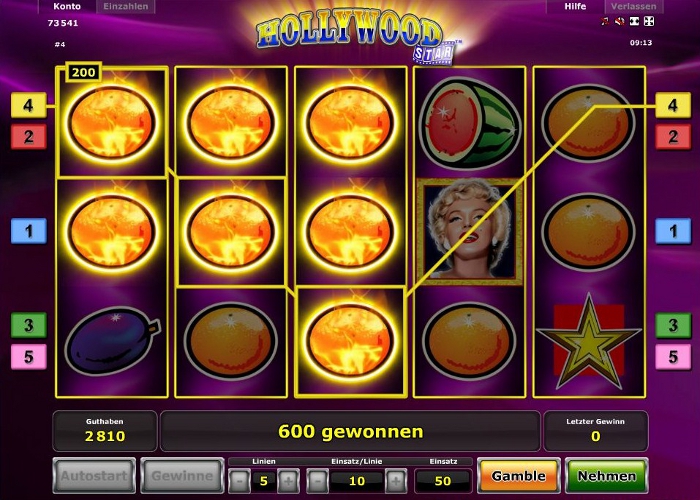700x500 pixels.
Task: Select the pink line 5 marker on right
Action: tap(673, 356)
